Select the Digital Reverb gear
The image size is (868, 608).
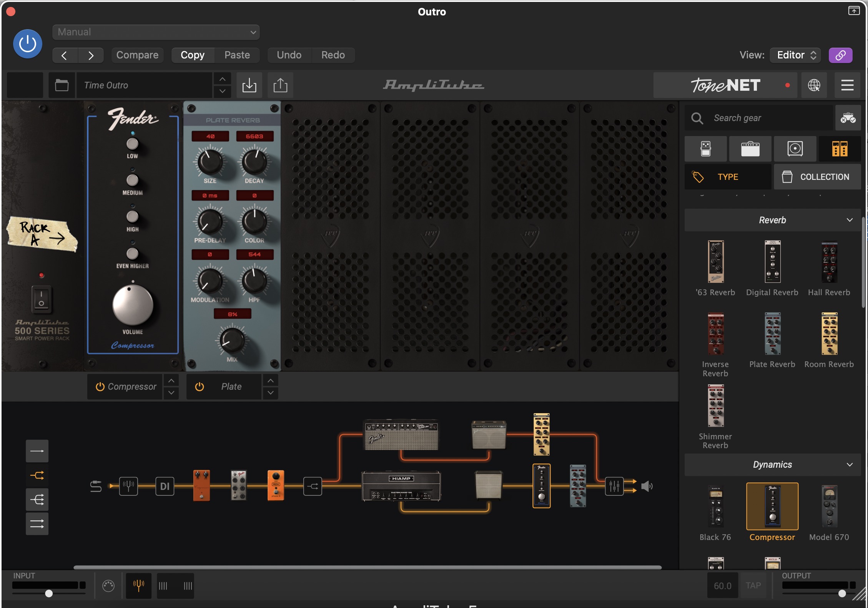(772, 262)
